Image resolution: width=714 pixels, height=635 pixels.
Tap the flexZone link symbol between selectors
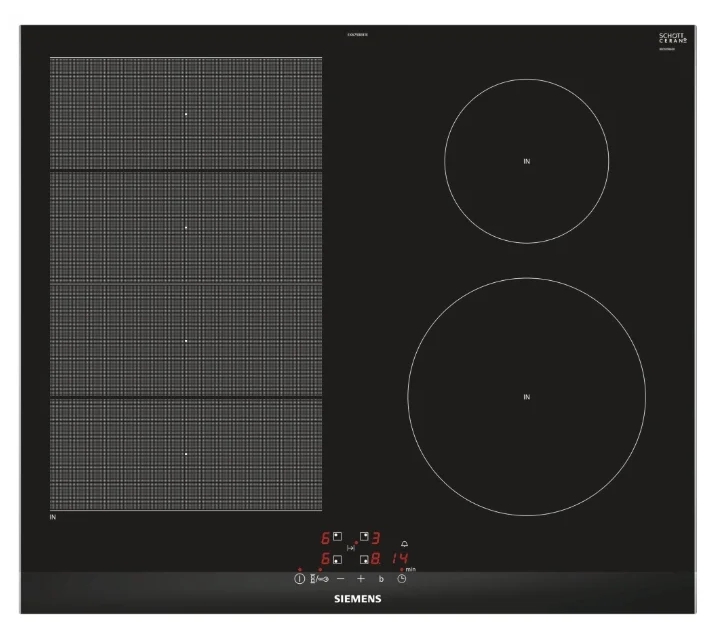(x=351, y=548)
